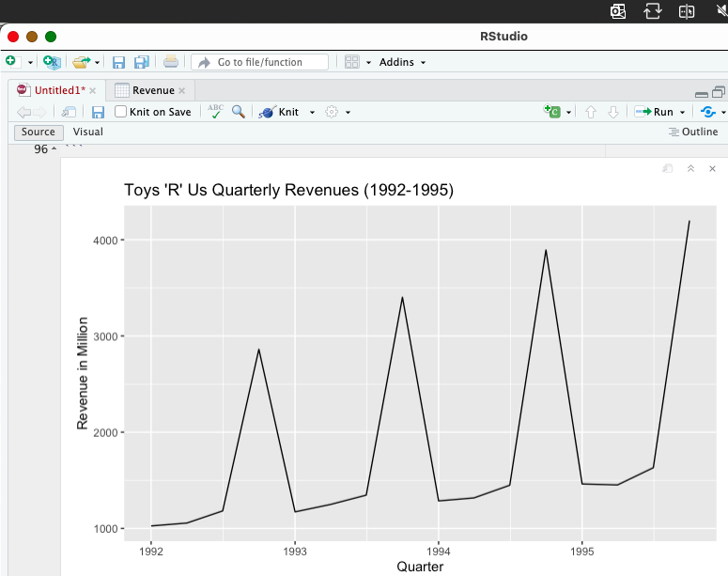Click the Save All documents icon
This screenshot has width=728, height=576.
coord(142,62)
